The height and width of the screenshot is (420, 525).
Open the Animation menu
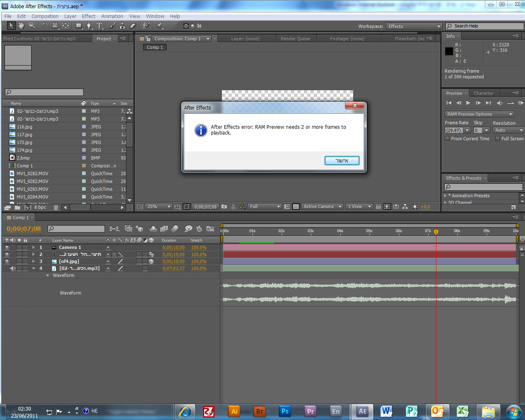pos(112,16)
